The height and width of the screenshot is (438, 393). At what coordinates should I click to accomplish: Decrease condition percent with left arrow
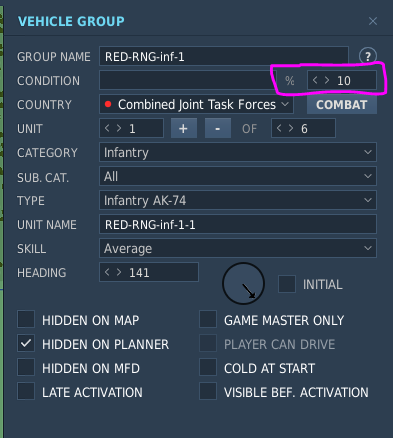click(315, 80)
